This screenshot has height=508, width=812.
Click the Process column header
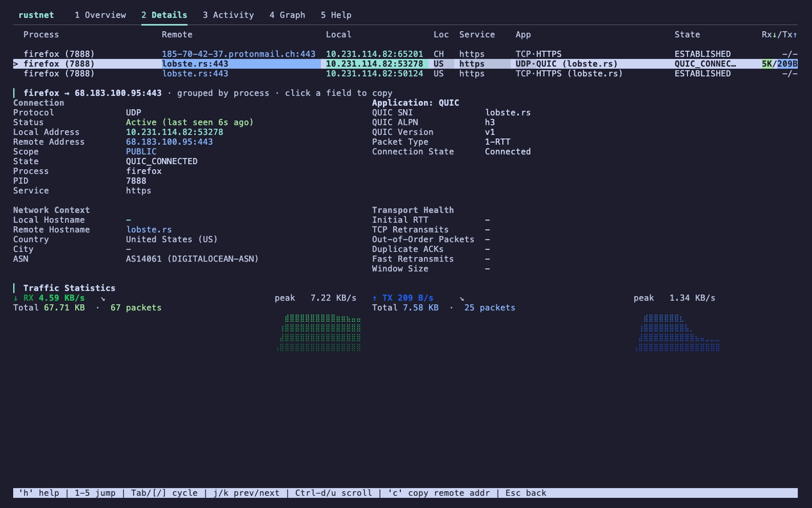(41, 35)
